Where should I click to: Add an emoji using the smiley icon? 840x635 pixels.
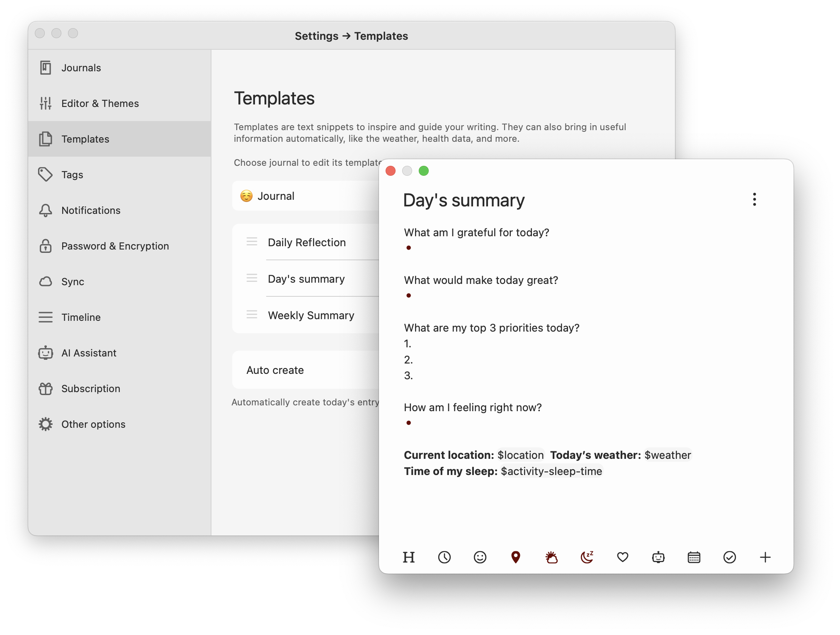click(481, 557)
